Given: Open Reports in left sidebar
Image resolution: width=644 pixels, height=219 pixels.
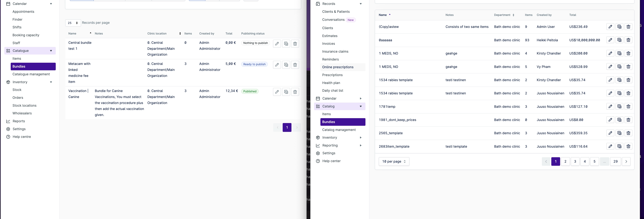Looking at the screenshot, I should 19,121.
